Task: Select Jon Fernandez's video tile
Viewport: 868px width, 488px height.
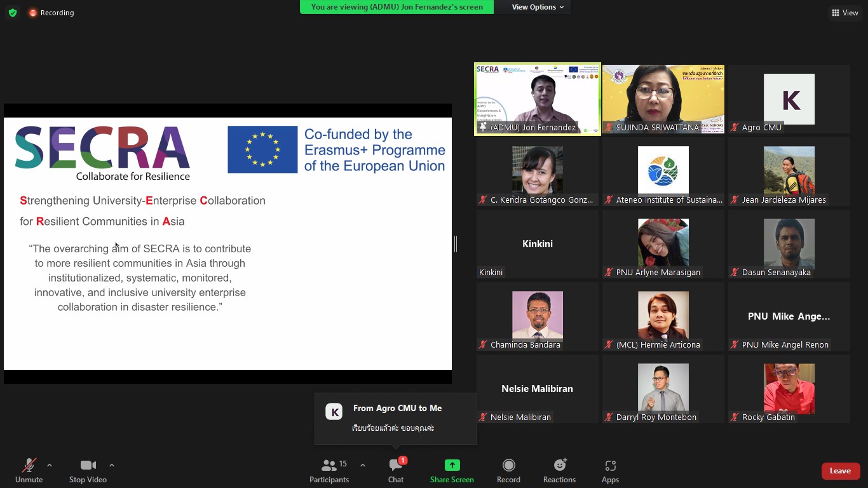Action: pos(538,98)
